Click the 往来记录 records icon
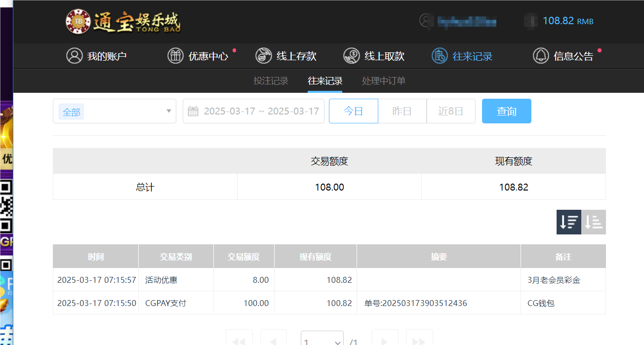 (x=439, y=56)
